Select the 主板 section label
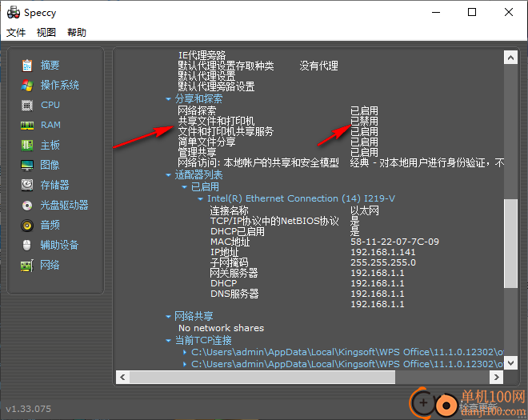Image resolution: width=528 pixels, height=420 pixels. pos(50,145)
